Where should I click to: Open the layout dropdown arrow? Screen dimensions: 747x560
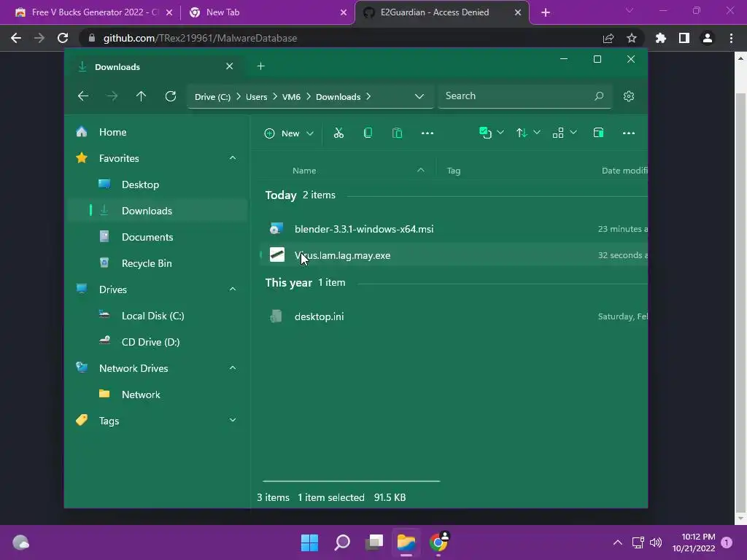click(573, 133)
